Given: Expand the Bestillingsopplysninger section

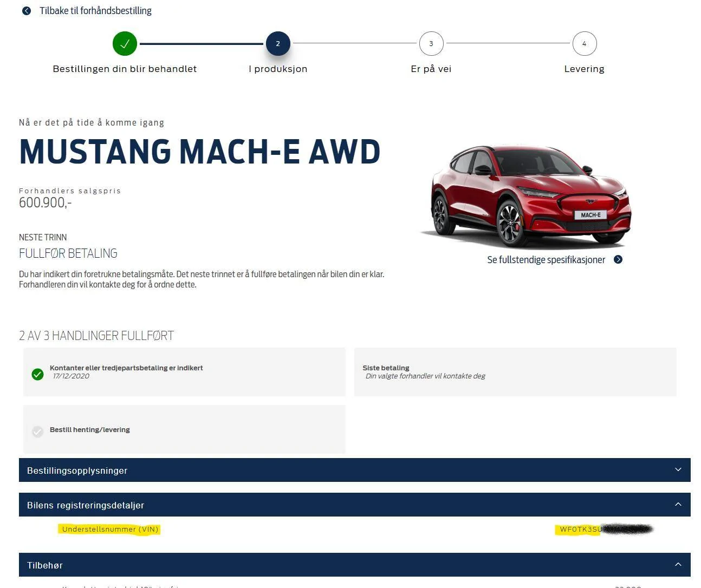Looking at the screenshot, I should [354, 470].
